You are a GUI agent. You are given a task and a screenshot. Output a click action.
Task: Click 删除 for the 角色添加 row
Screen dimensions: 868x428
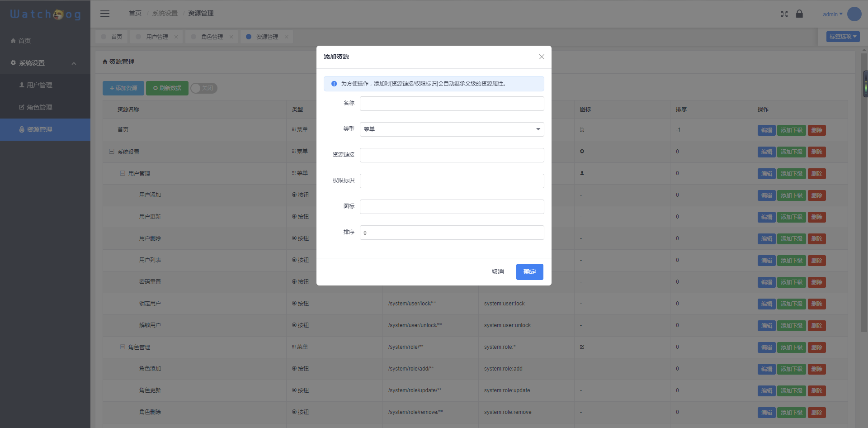pos(817,369)
